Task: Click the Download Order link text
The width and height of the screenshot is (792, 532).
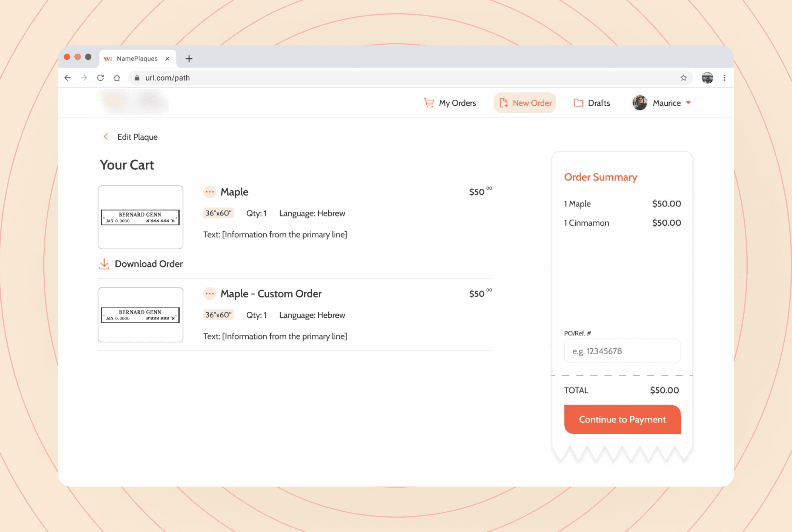Action: tap(149, 264)
